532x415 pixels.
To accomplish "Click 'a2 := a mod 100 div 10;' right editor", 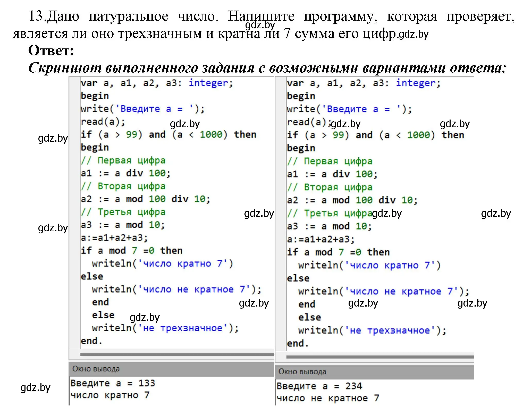I will [352, 200].
